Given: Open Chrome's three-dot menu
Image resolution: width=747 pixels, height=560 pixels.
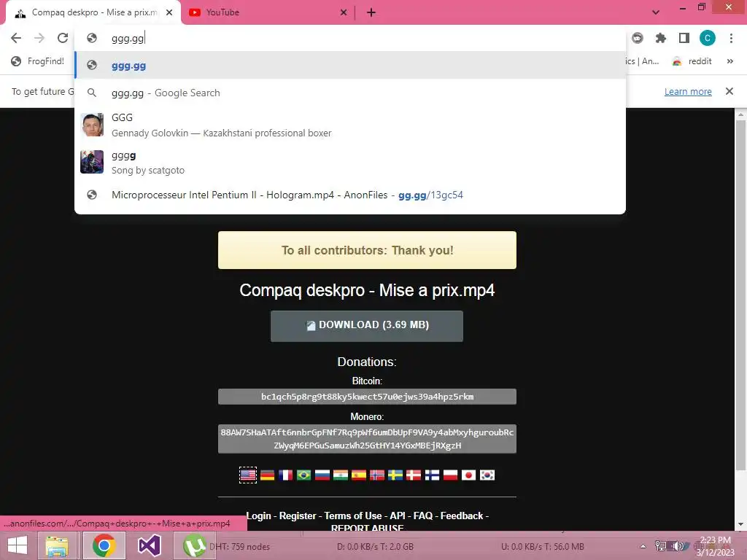Looking at the screenshot, I should click(x=731, y=38).
